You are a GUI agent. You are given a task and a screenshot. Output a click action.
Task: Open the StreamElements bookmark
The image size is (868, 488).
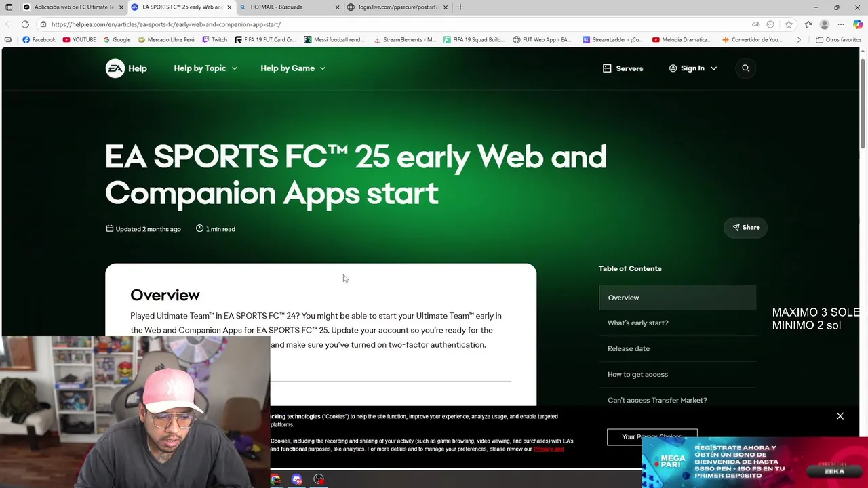tap(405, 40)
